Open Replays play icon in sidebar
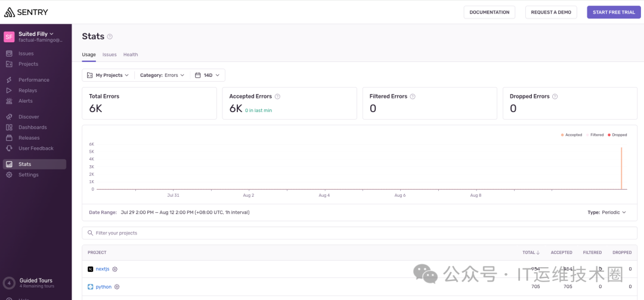Screen dimensions: 644x300 pos(9,91)
